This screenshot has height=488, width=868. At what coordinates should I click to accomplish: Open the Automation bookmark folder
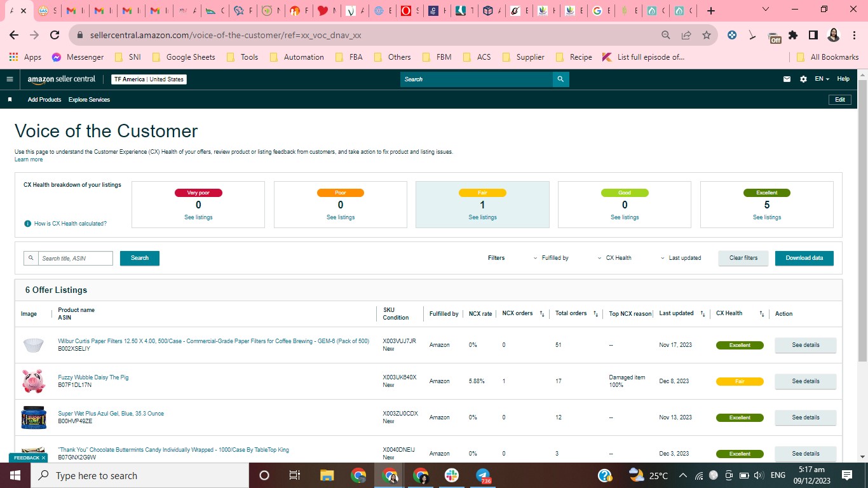coord(297,57)
